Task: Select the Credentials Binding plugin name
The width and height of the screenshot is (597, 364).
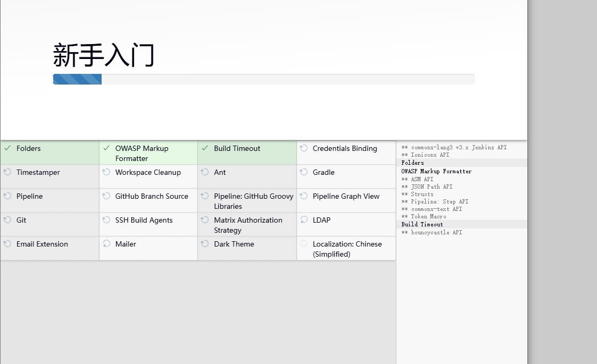Action: point(345,148)
